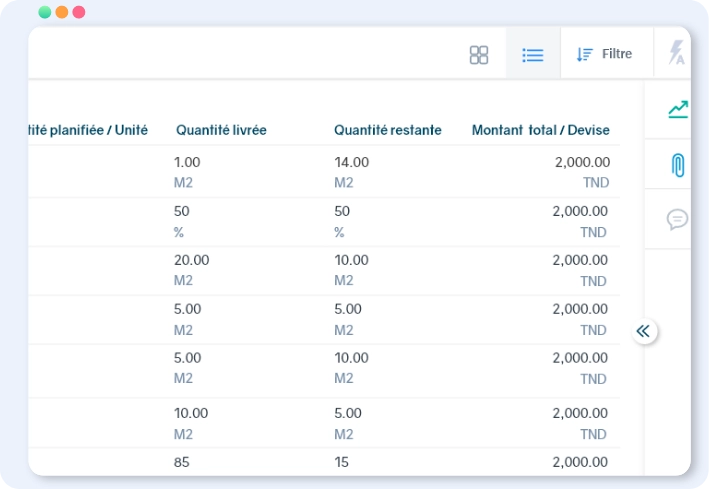Click the lightning bolt A icon

(676, 52)
